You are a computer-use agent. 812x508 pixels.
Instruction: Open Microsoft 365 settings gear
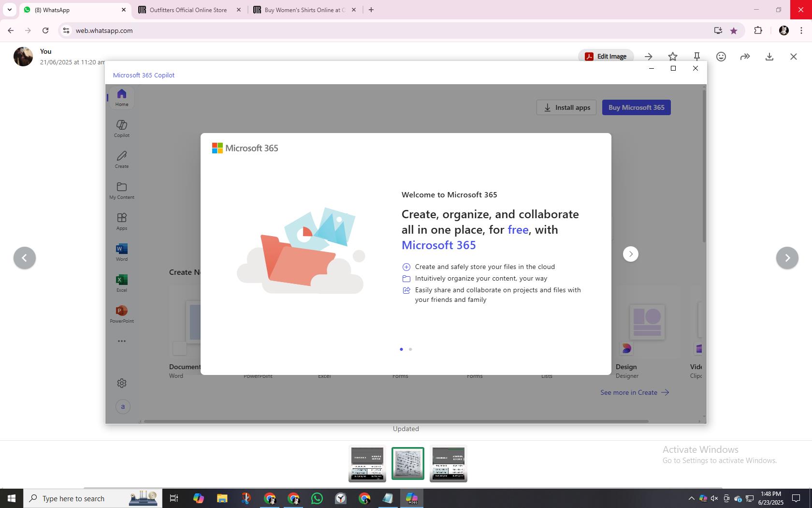(122, 383)
